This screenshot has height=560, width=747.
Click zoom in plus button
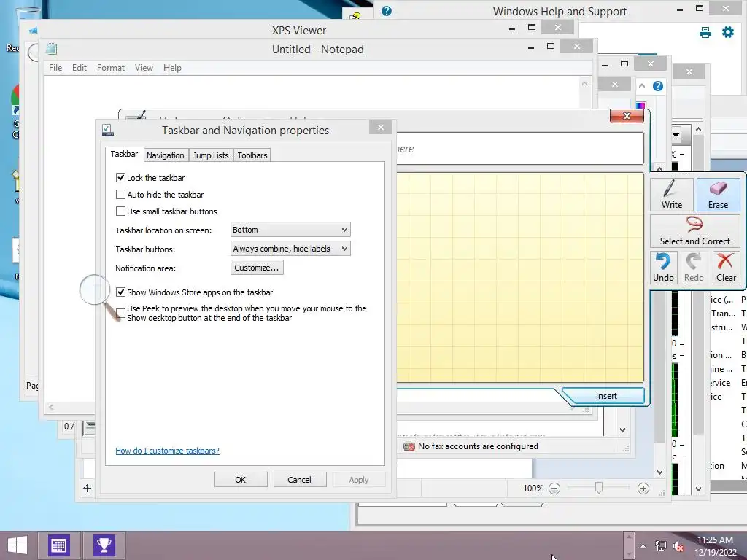[643, 488]
